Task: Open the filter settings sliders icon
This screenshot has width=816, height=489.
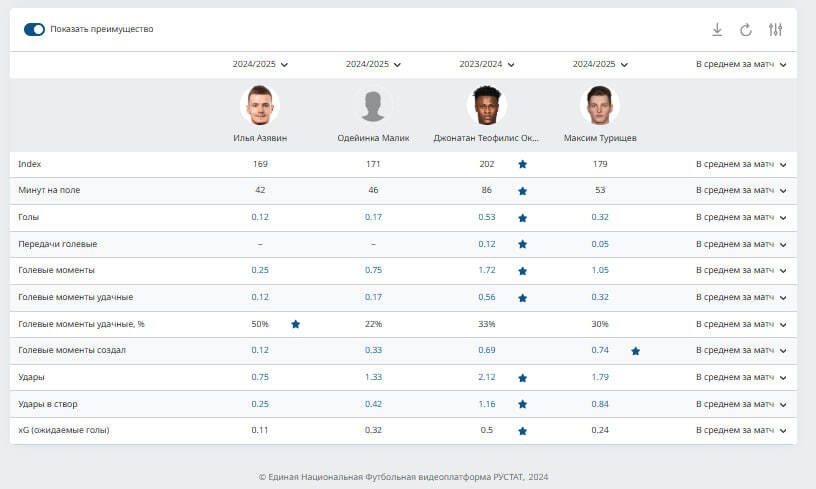Action: click(775, 30)
